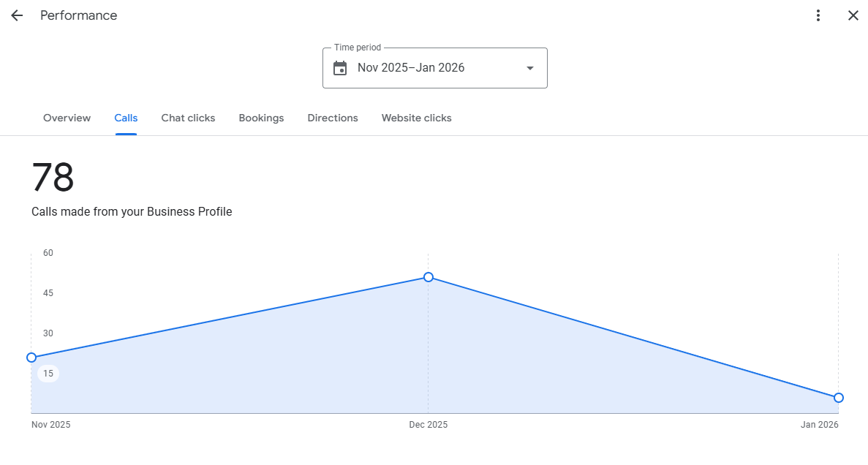Click the Nov 2025 data point on chart

click(31, 358)
